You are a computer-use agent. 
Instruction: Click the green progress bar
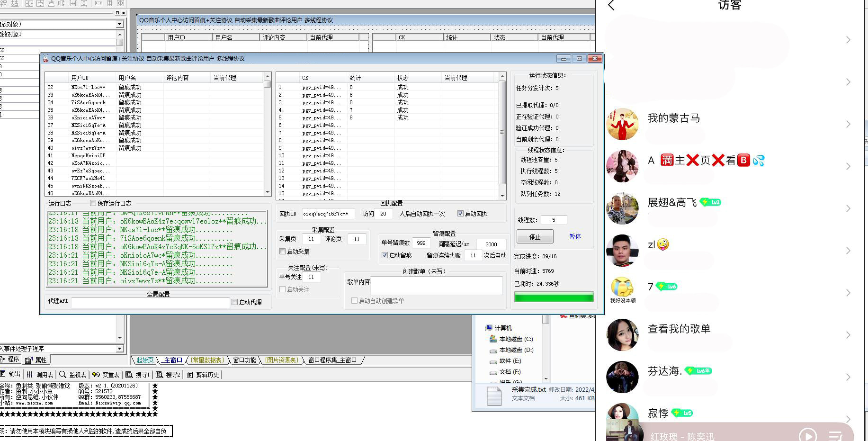point(554,297)
